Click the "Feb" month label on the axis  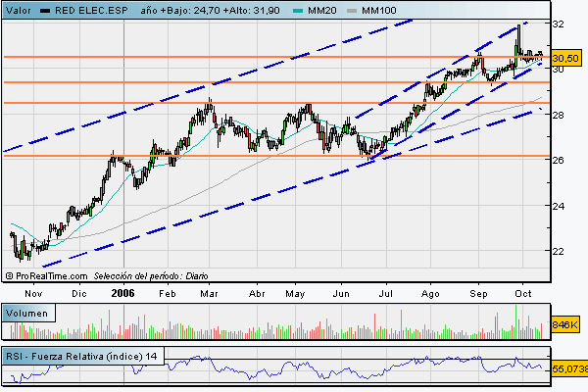click(x=168, y=294)
